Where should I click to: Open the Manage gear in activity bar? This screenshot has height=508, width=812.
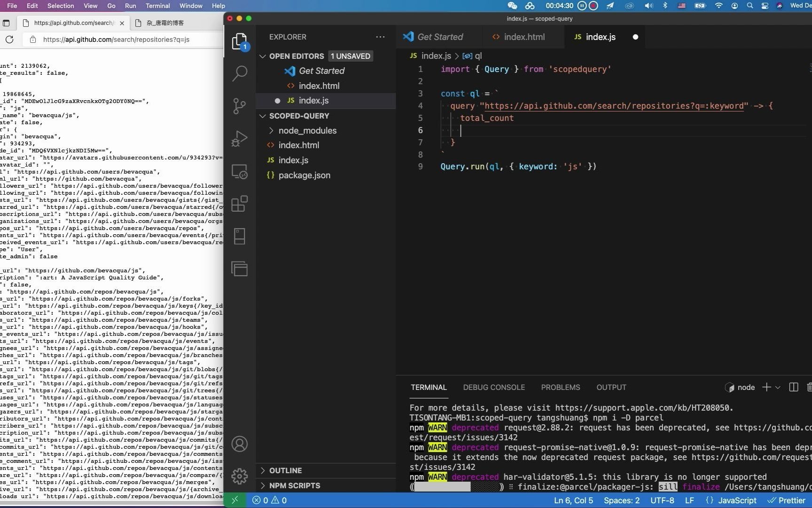pyautogui.click(x=240, y=476)
